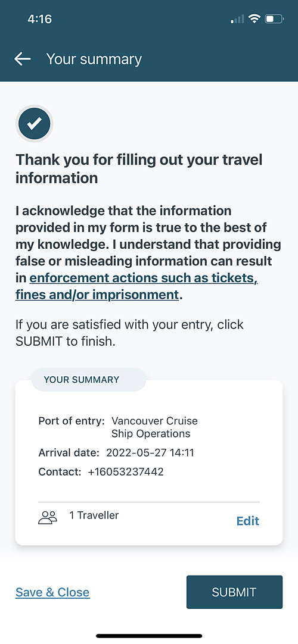Open the enforcement actions link
298x644 pixels.
click(137, 286)
